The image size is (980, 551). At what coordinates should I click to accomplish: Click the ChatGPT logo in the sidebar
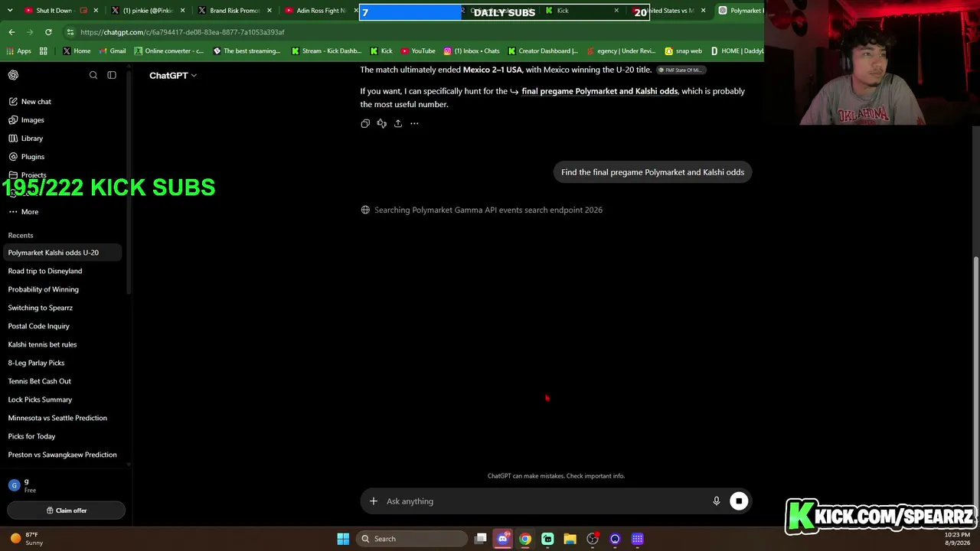coord(13,75)
